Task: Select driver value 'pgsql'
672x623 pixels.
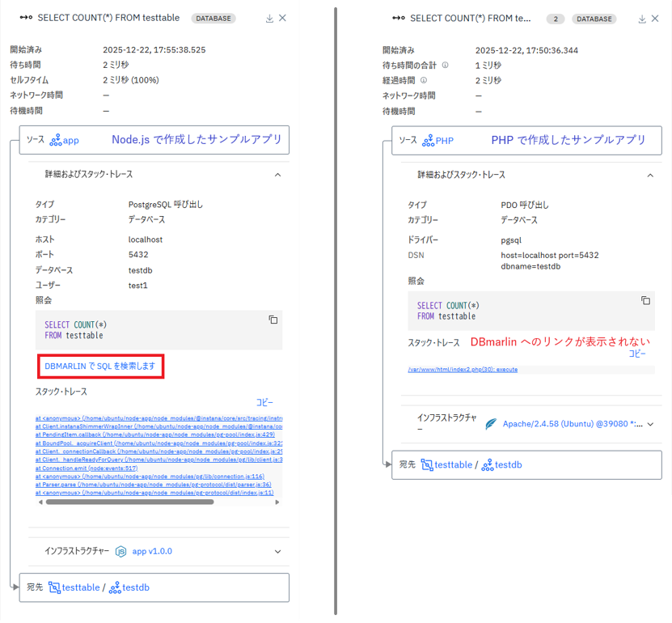Action: pos(511,240)
